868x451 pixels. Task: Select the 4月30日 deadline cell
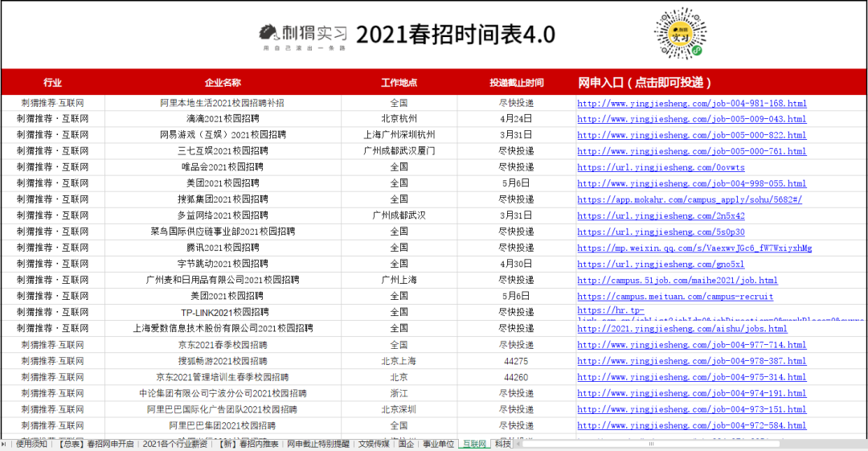pyautogui.click(x=517, y=264)
